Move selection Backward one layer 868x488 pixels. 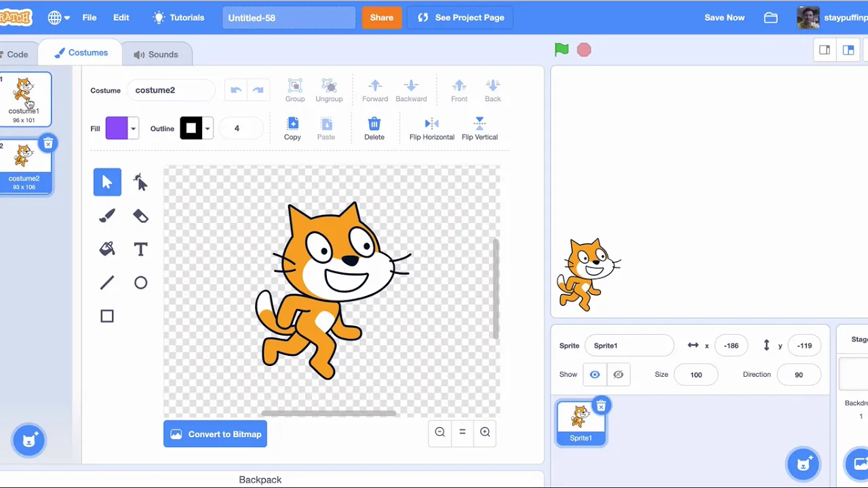[x=411, y=91]
